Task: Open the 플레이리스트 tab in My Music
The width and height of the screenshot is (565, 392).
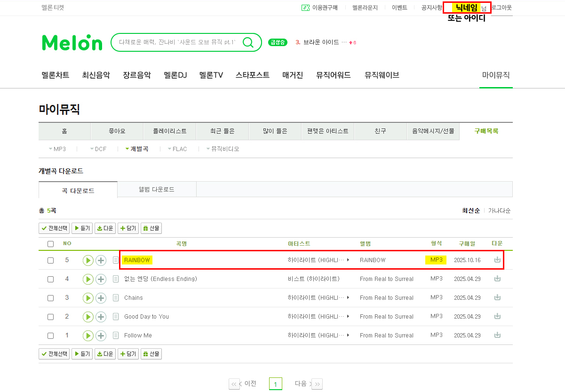Action: pyautogui.click(x=170, y=131)
